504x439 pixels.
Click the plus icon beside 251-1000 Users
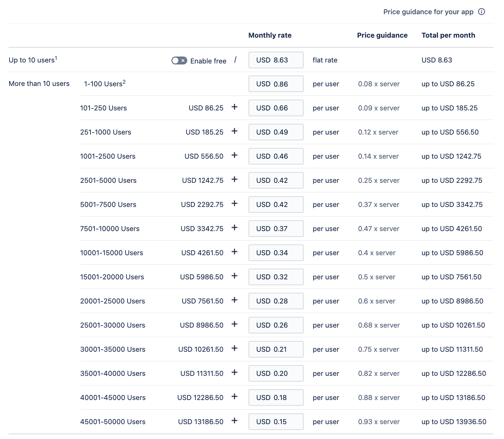(234, 132)
